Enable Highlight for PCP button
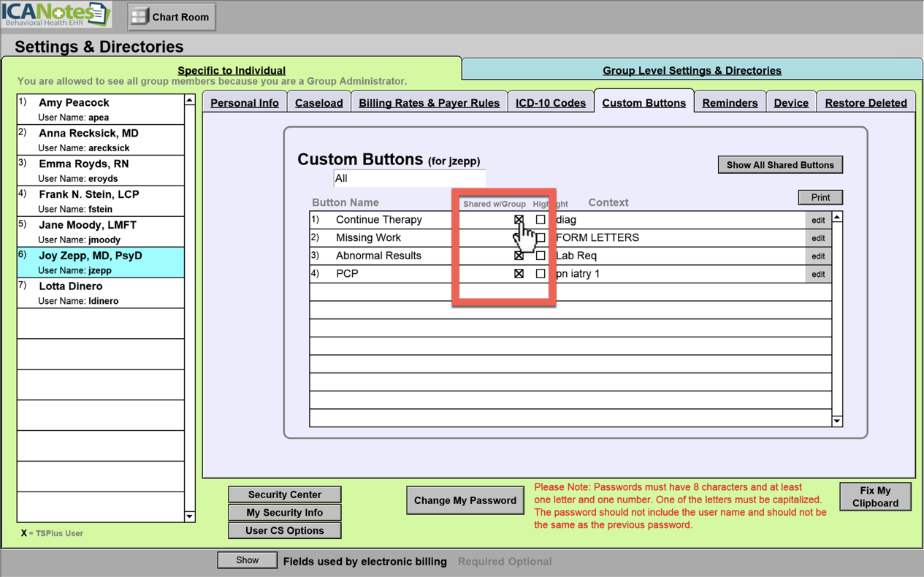This screenshot has width=924, height=577. pos(541,274)
